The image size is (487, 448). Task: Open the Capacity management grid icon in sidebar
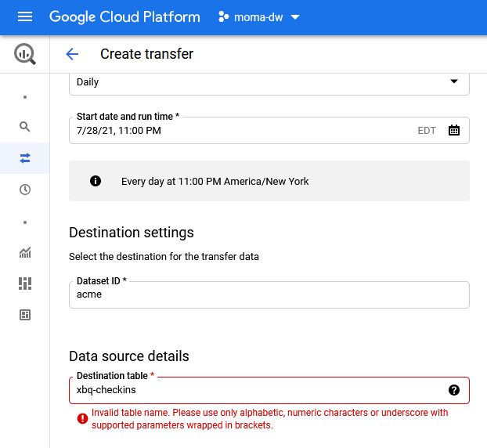point(25,284)
